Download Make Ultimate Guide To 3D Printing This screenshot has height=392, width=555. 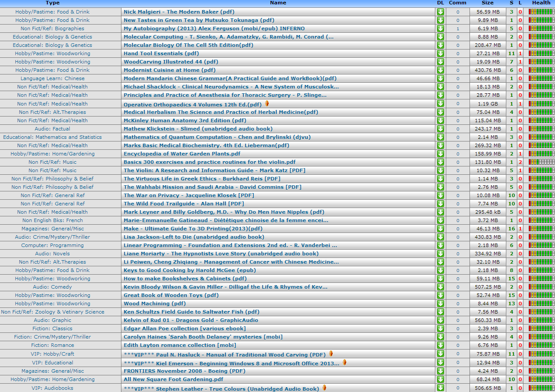[x=440, y=229]
